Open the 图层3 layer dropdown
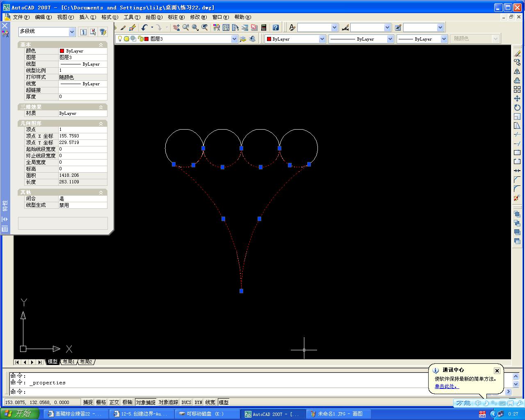The width and height of the screenshot is (525, 420). [x=234, y=39]
